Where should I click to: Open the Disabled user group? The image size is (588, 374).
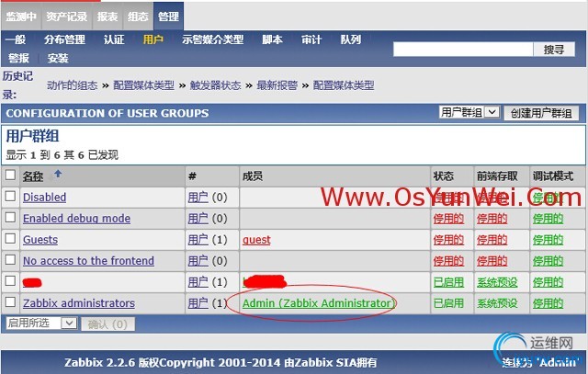45,198
